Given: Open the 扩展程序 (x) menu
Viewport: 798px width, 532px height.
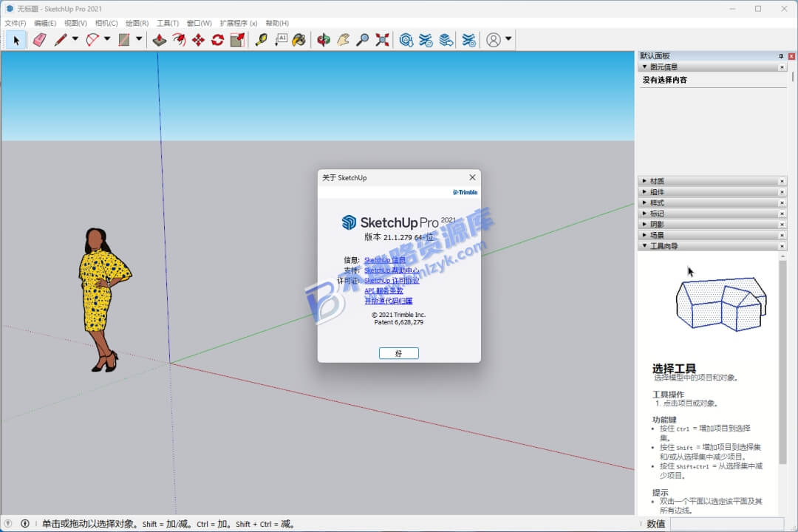Looking at the screenshot, I should (x=238, y=23).
